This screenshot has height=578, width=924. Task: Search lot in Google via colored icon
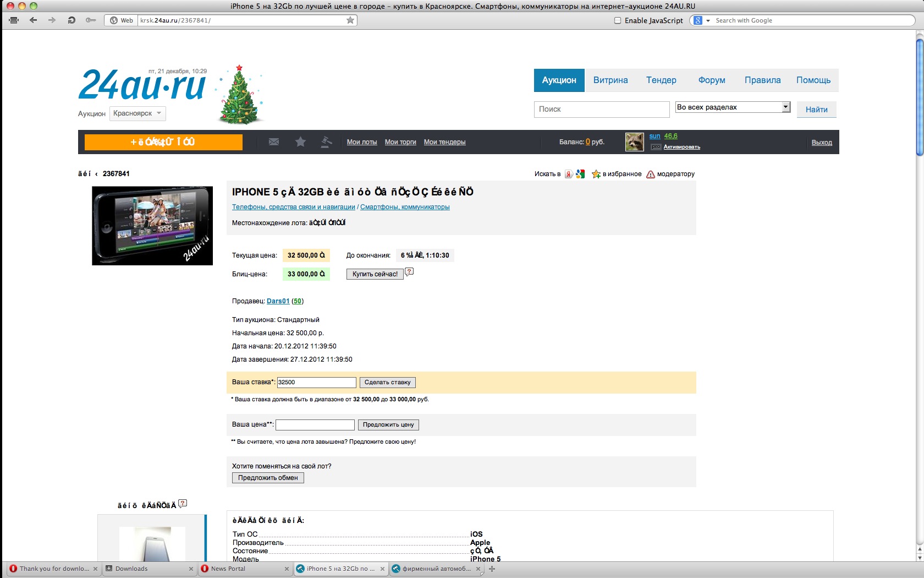(580, 174)
